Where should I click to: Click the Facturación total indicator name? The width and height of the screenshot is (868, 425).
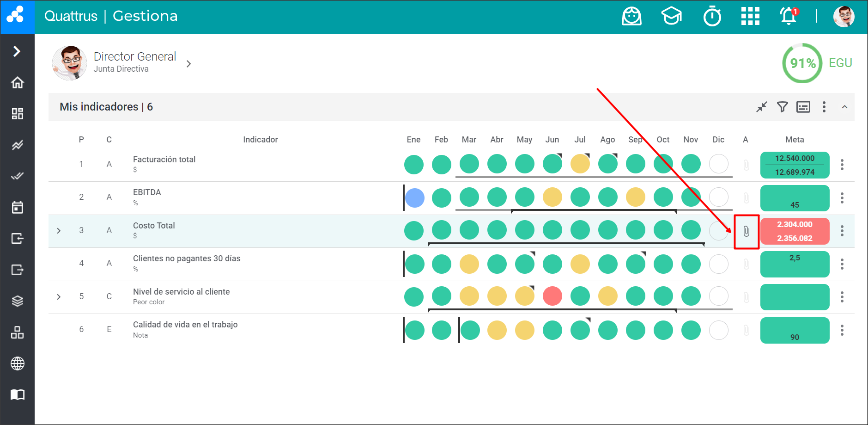(164, 160)
